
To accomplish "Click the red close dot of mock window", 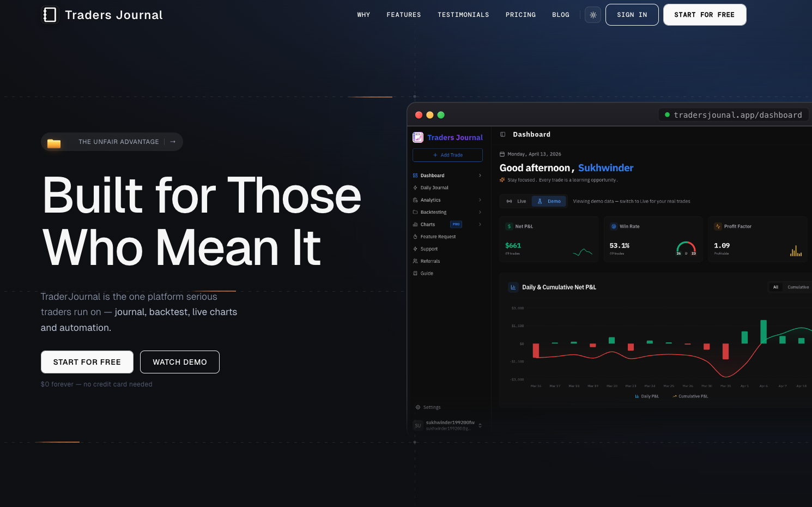I will pyautogui.click(x=419, y=115).
